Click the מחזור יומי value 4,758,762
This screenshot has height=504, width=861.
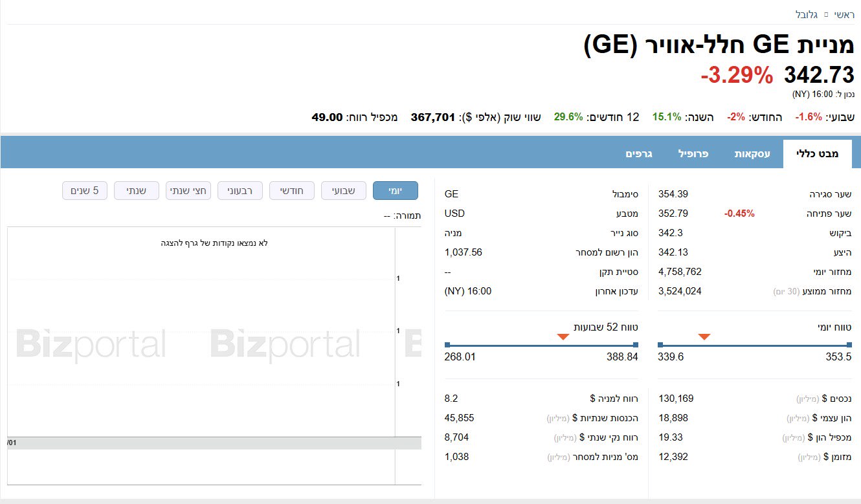click(680, 272)
